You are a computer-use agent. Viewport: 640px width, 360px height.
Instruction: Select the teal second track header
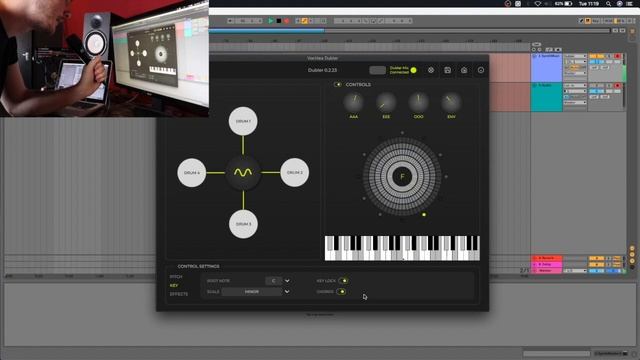tap(547, 97)
